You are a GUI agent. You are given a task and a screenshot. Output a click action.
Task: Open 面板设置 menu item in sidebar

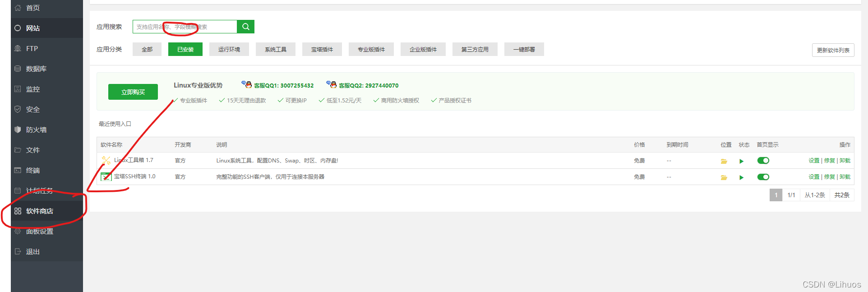47,231
